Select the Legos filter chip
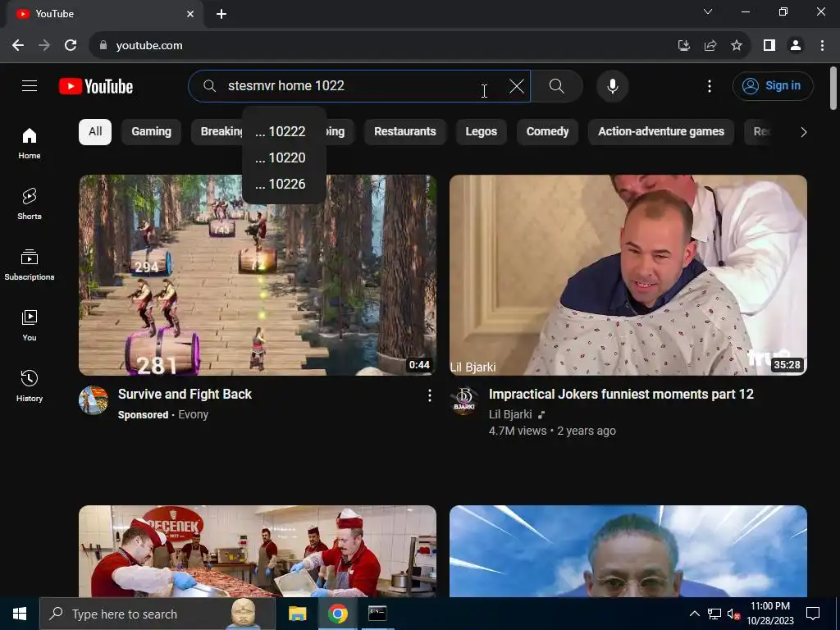Screen dimensions: 840x630 (x=481, y=132)
